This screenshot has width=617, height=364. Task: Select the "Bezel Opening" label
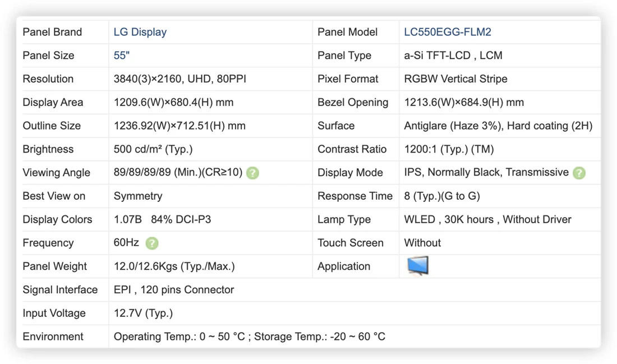[353, 102]
